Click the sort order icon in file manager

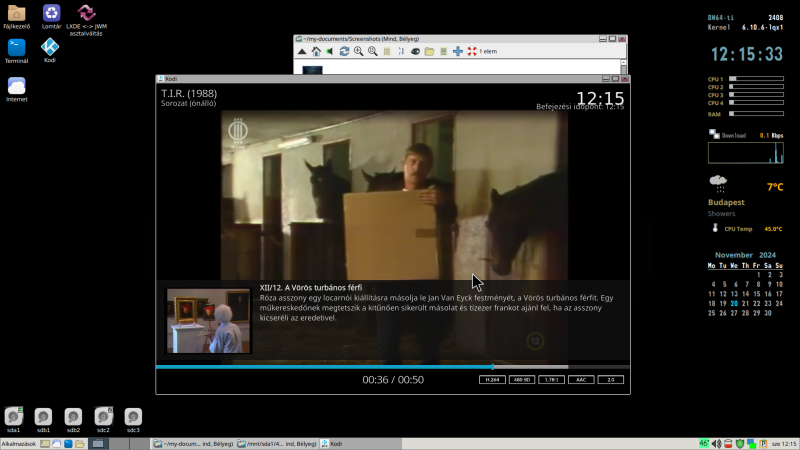coord(401,52)
